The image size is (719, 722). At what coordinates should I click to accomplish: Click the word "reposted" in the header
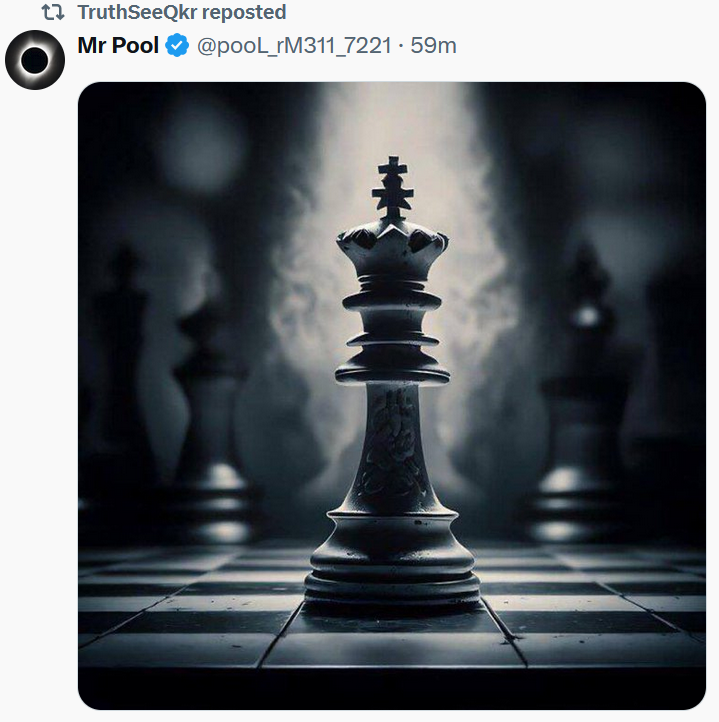244,13
